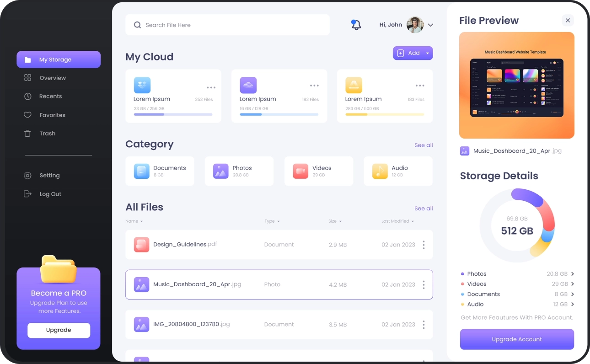Sort files by Last Modified column
Screen dimensions: 590x364
coord(397,221)
